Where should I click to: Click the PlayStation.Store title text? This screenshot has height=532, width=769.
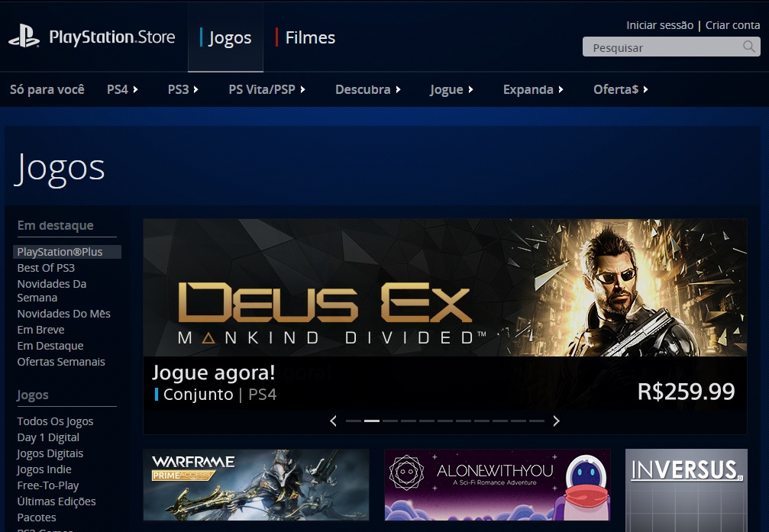[x=111, y=37]
